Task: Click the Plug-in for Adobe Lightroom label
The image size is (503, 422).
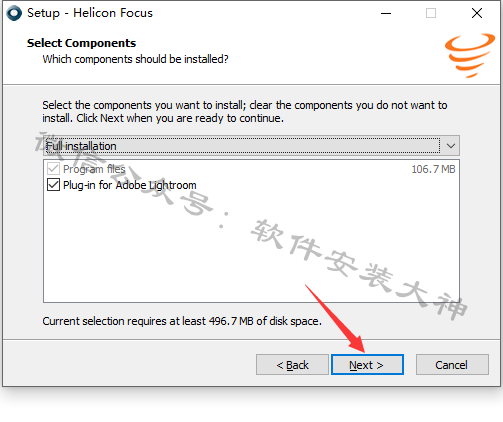Action: tap(130, 185)
